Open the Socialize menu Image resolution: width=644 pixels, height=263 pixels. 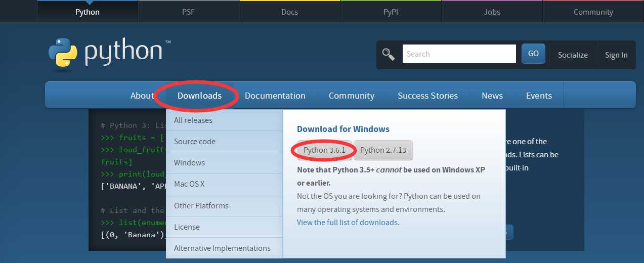[573, 55]
